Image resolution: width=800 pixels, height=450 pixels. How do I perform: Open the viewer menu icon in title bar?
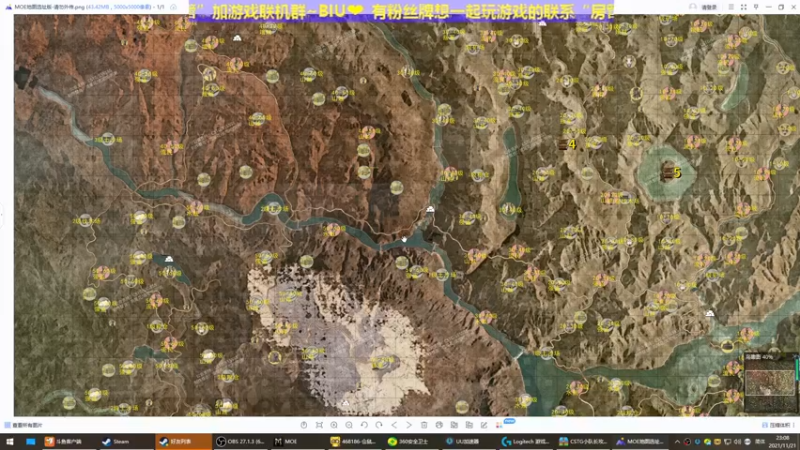point(731,7)
